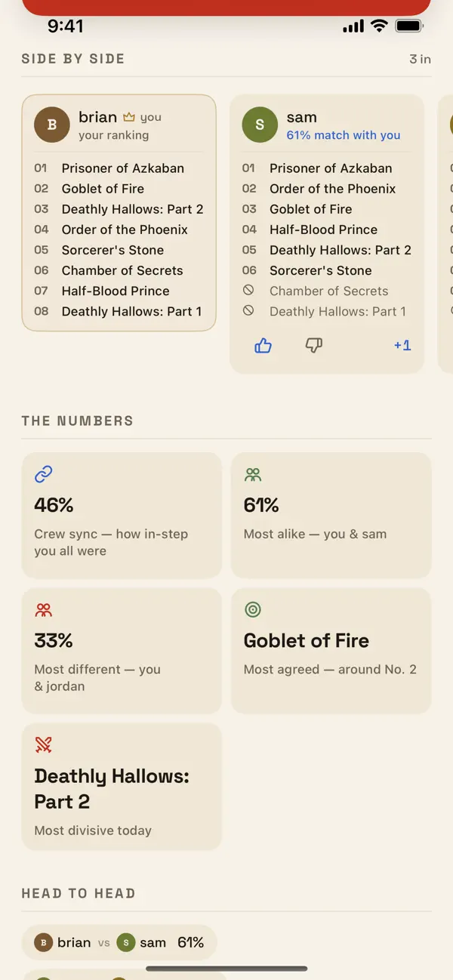Tap the crown icon next to brian

tap(129, 117)
